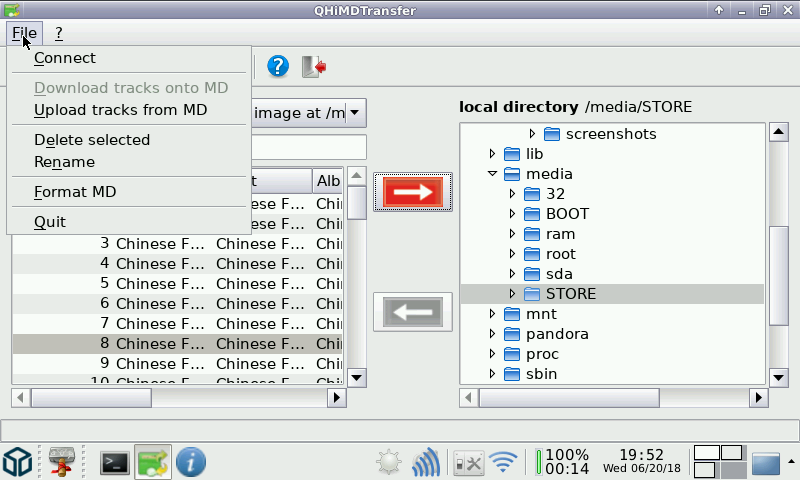Click the blue help question mark icon
This screenshot has height=480, width=800.
point(278,66)
